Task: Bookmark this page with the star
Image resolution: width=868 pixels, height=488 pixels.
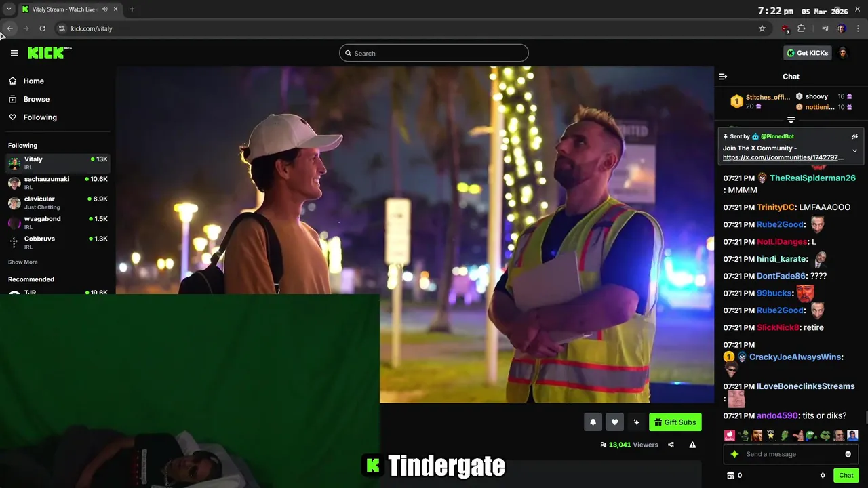Action: (762, 28)
